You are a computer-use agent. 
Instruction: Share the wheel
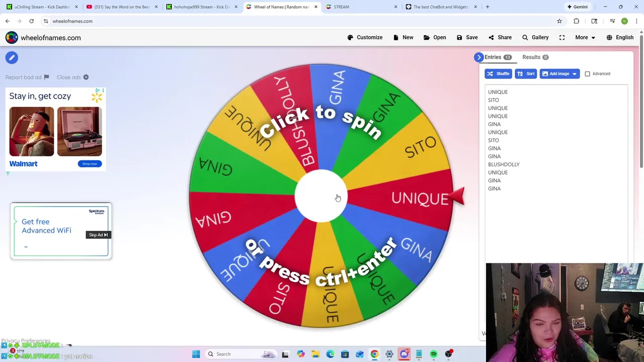[500, 37]
